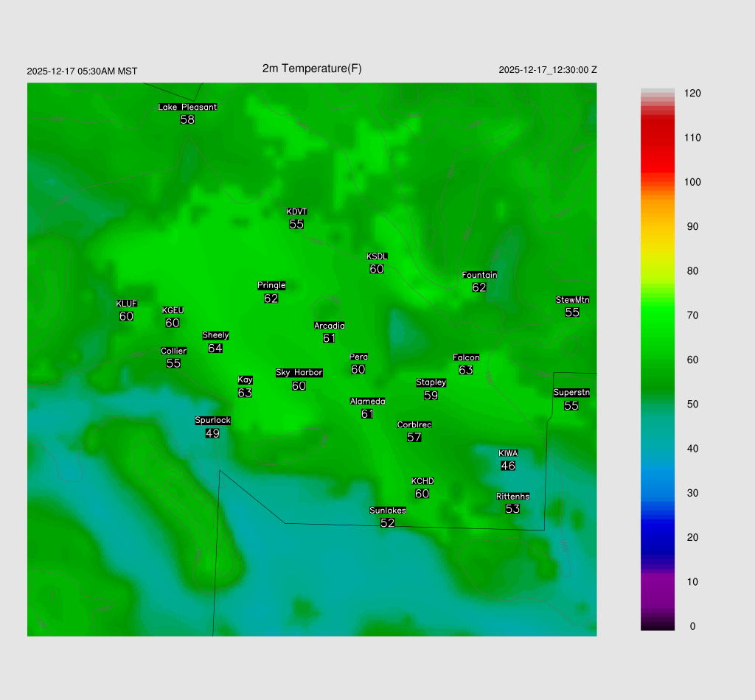Click the red 110 region of colorbar
755x700 pixels.
[658, 138]
